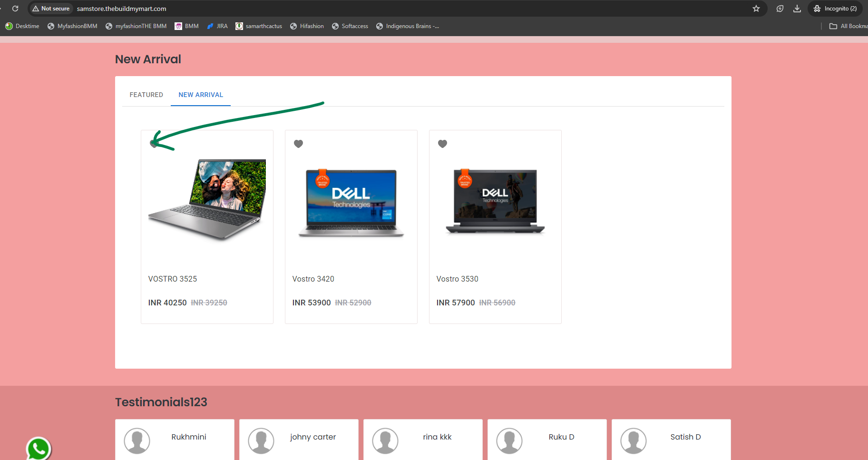
Task: Click Rukhmini's avatar in testimonials
Action: tap(137, 441)
